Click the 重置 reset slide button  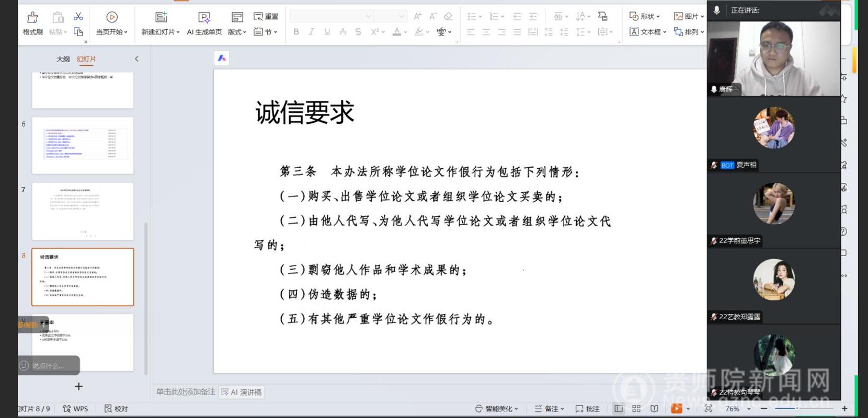click(266, 17)
